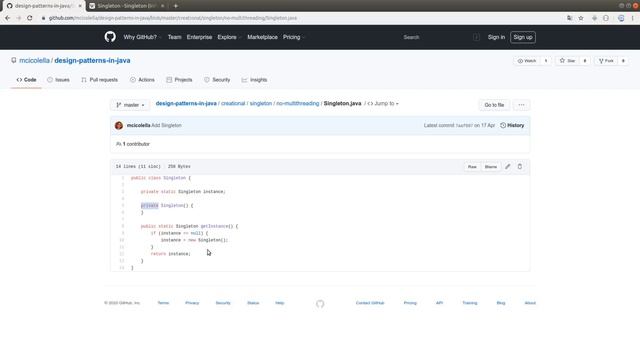Click the Go to file button
This screenshot has height=360, width=640.
point(494,105)
